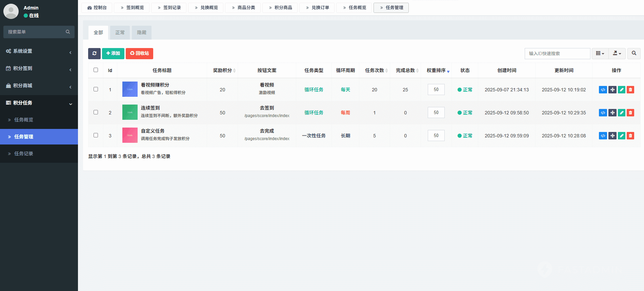
Task: Click the drag-move icon for task 3
Action: 612,136
